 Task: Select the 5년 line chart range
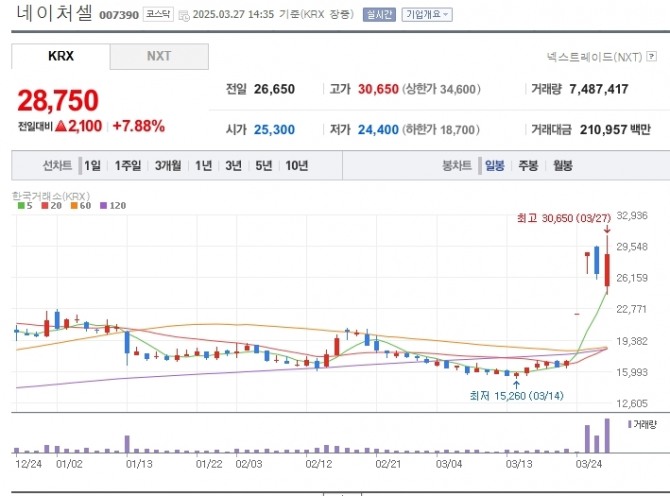click(264, 165)
